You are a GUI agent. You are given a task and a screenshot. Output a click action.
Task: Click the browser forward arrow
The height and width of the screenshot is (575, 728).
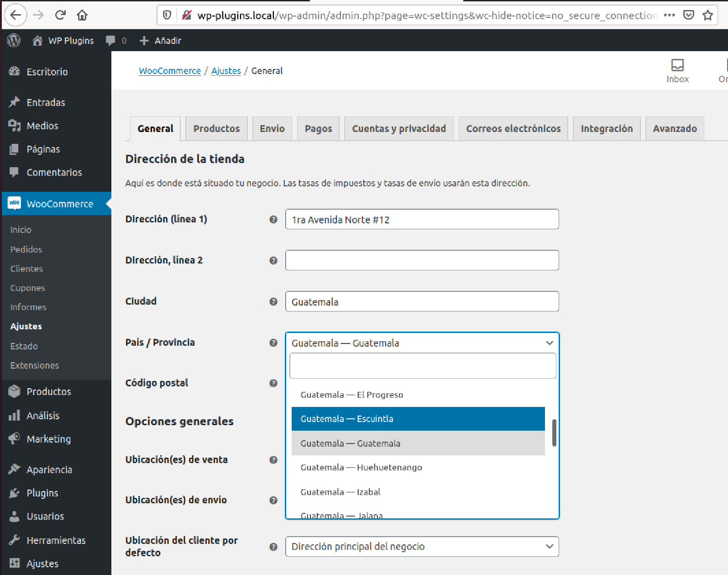pos(38,15)
